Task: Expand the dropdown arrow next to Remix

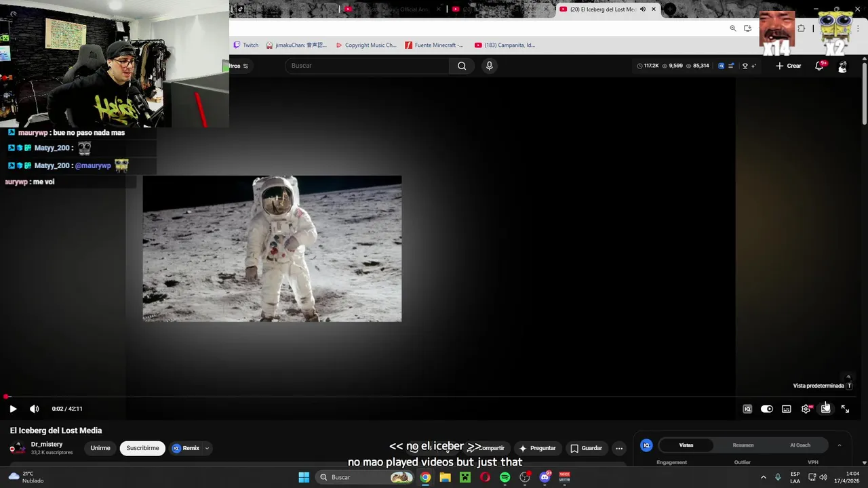Action: coord(207,448)
